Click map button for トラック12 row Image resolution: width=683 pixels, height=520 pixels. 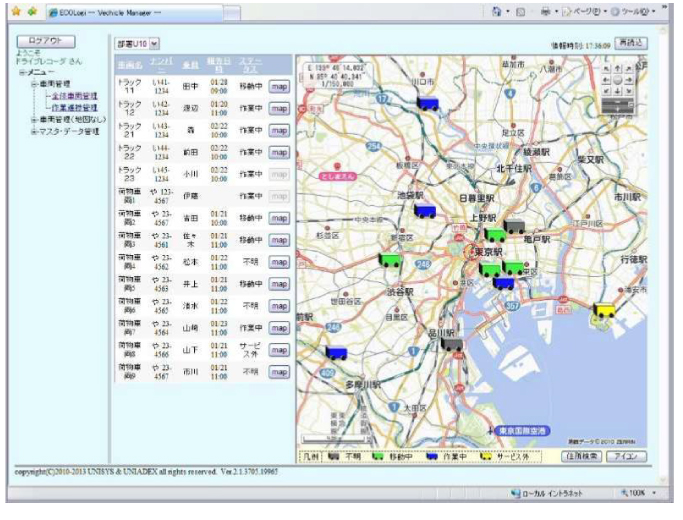(x=279, y=108)
